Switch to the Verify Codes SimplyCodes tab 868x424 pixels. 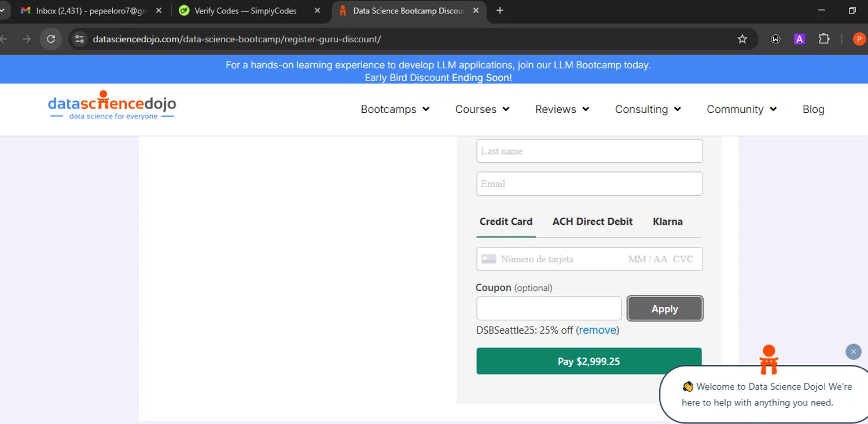click(250, 10)
